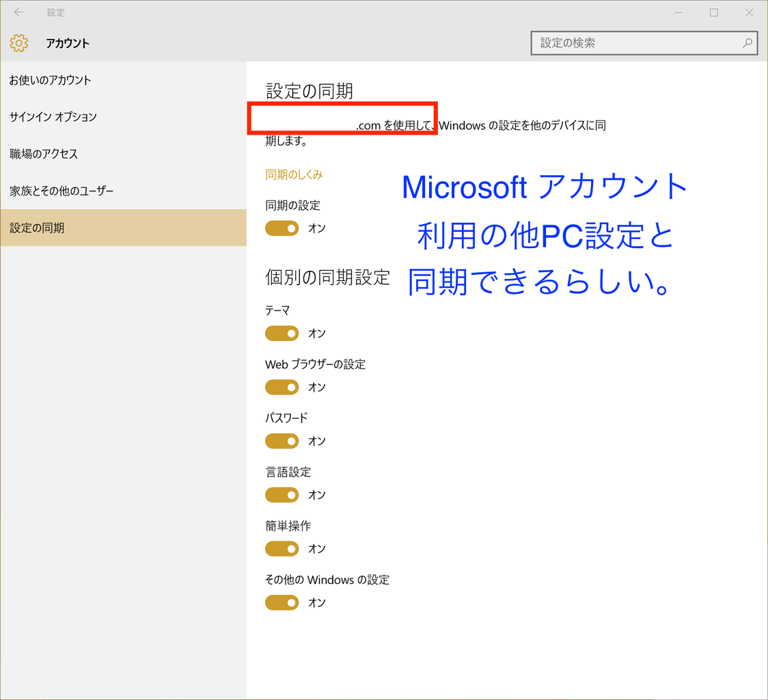This screenshot has width=768, height=700.
Task: Click the 個別の同期設定 section heading
Action: point(327,278)
